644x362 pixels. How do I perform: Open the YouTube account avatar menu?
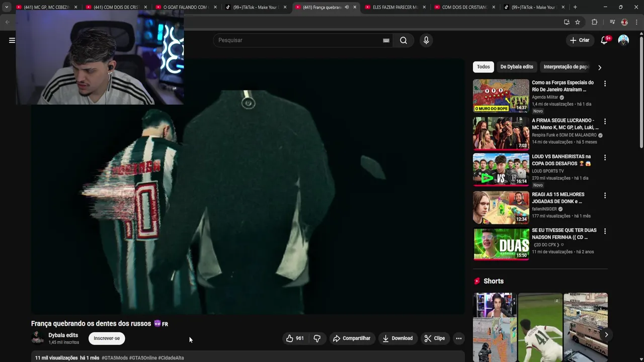[x=623, y=40]
